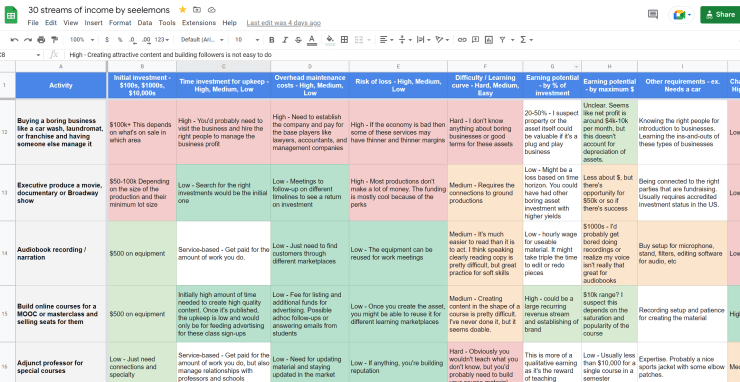The image size is (740, 382).
Task: Open the Tools menu
Action: point(167,23)
